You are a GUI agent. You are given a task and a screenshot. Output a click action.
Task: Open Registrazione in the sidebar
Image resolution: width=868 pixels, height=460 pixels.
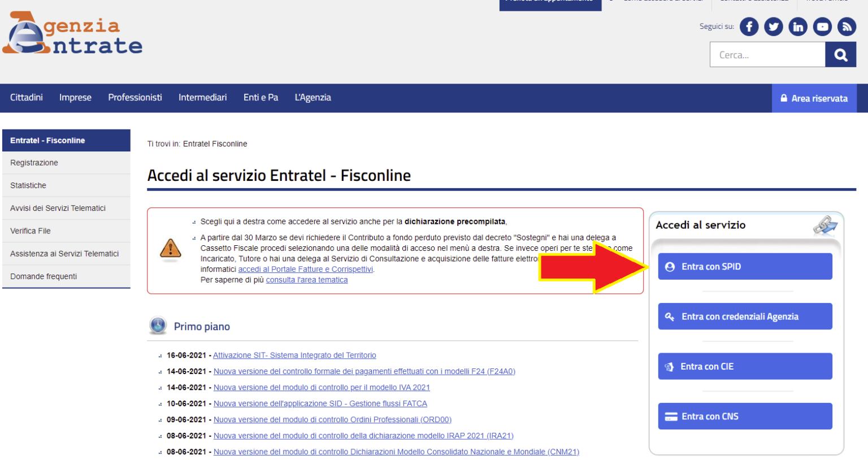tap(66, 163)
